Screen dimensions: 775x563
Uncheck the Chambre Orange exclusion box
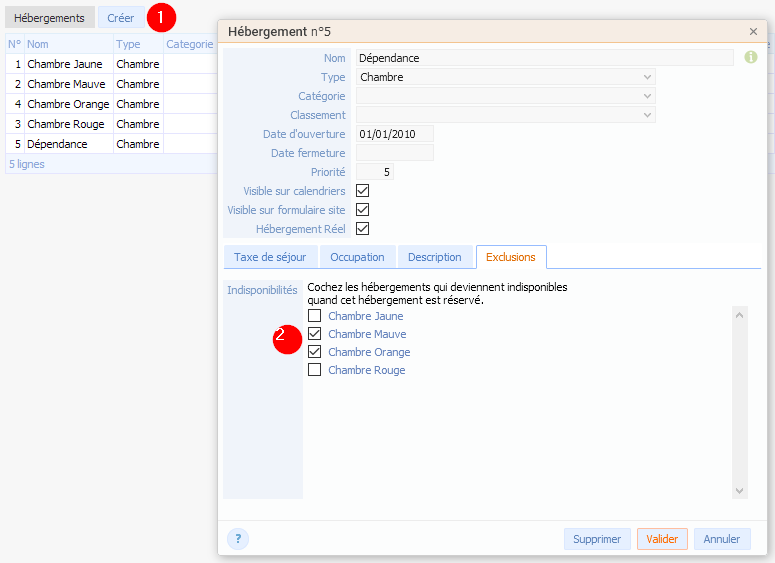(x=315, y=352)
